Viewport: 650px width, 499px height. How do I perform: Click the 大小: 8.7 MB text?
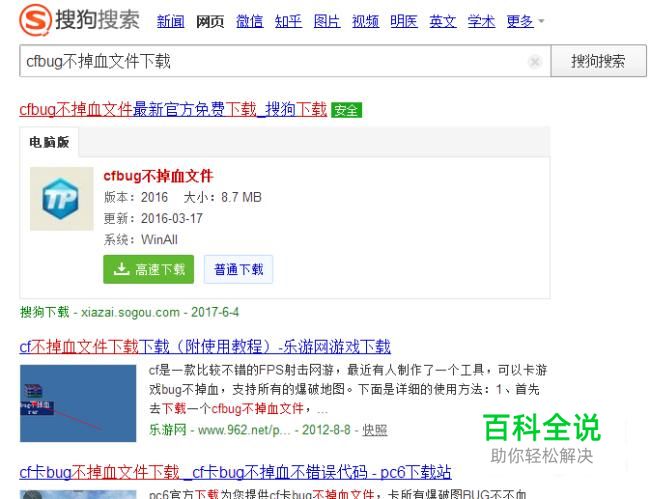point(222,197)
